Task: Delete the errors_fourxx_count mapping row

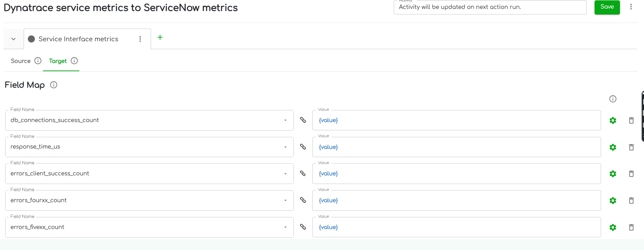Action: 631,200
